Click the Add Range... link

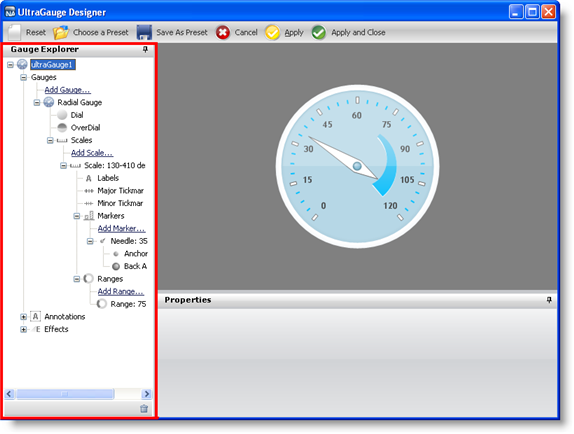pyautogui.click(x=121, y=291)
